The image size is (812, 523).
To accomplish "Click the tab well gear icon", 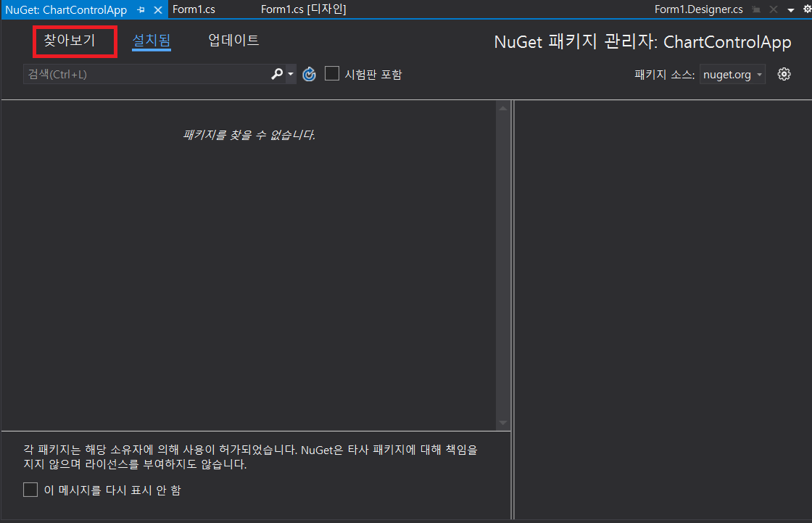I will point(807,9).
